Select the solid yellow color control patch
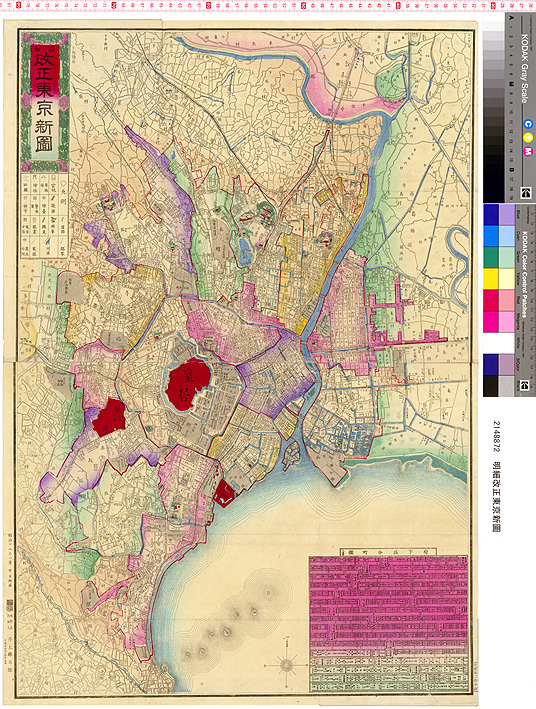This screenshot has height=709, width=536. tap(491, 279)
